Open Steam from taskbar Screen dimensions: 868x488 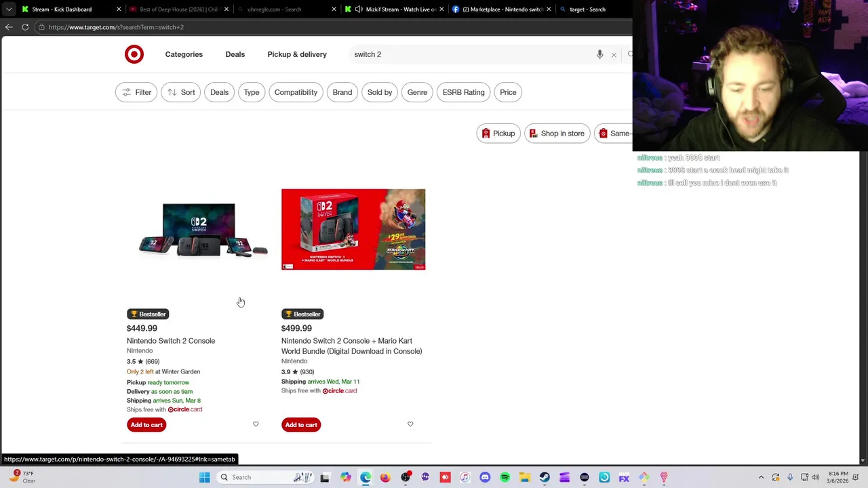coord(545,477)
